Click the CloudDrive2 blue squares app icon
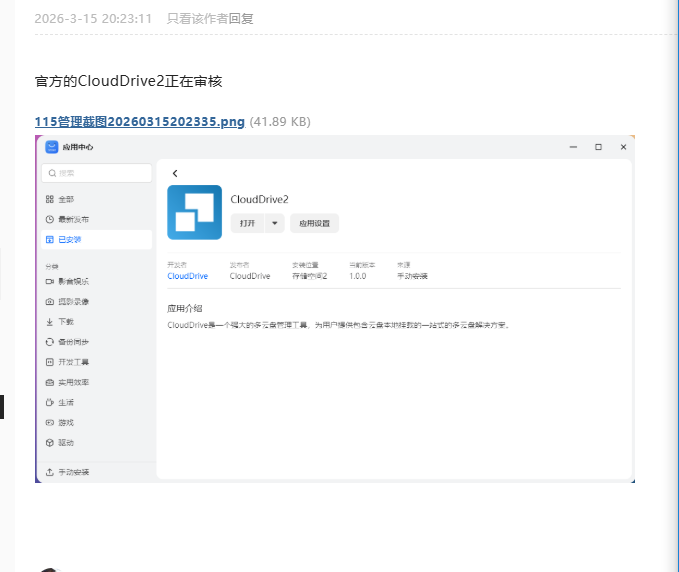The width and height of the screenshot is (679, 572). [x=194, y=212]
